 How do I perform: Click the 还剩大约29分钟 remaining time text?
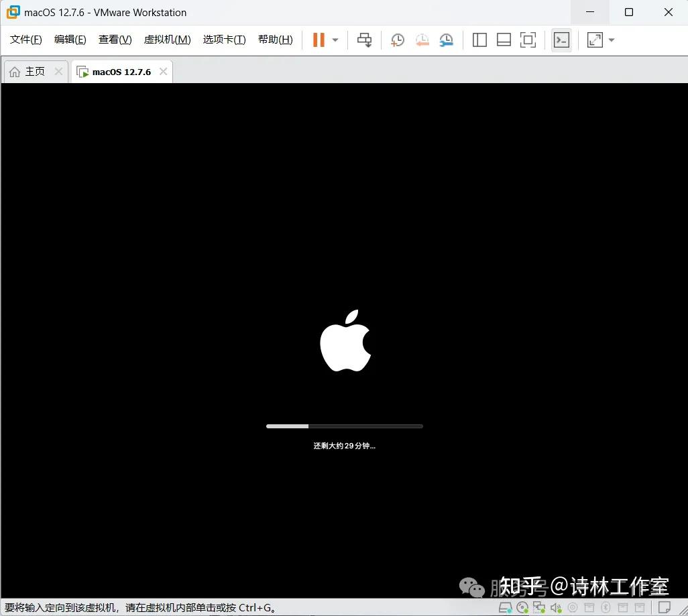345,446
